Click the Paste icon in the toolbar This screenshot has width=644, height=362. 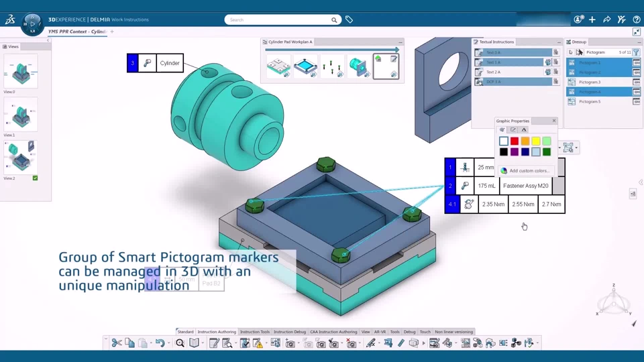142,343
